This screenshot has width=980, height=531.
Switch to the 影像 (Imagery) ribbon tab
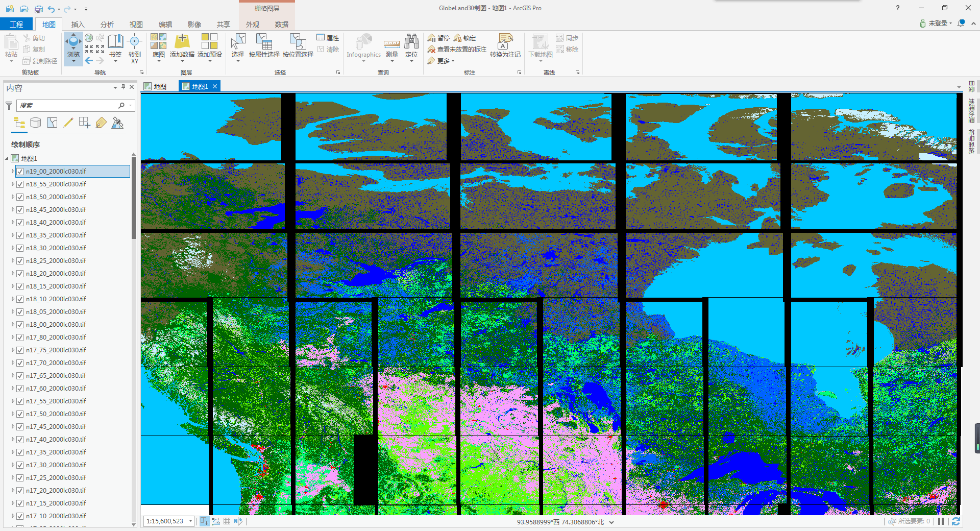click(x=194, y=24)
